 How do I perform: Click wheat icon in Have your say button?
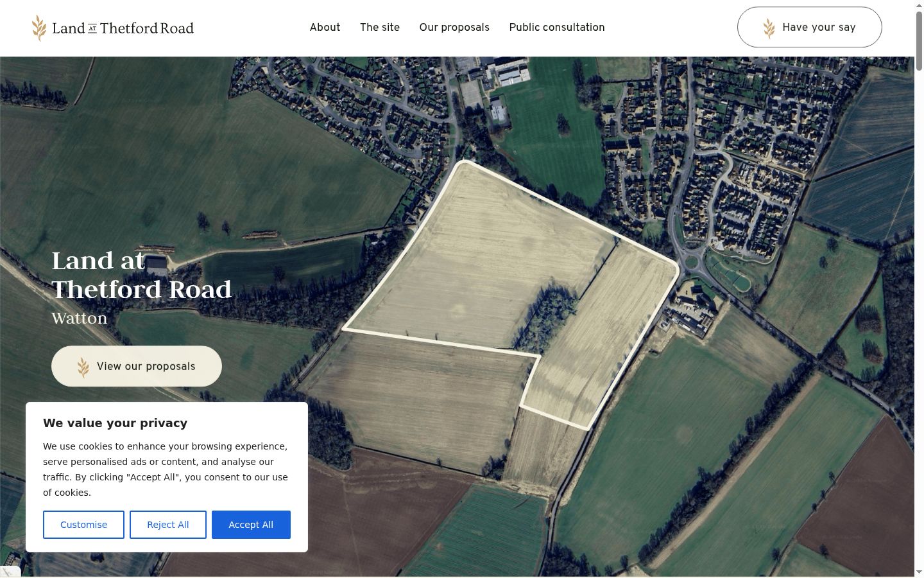tap(769, 28)
